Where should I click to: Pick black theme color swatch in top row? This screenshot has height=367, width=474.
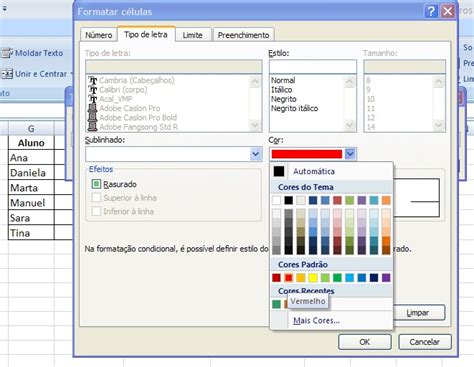tap(289, 200)
